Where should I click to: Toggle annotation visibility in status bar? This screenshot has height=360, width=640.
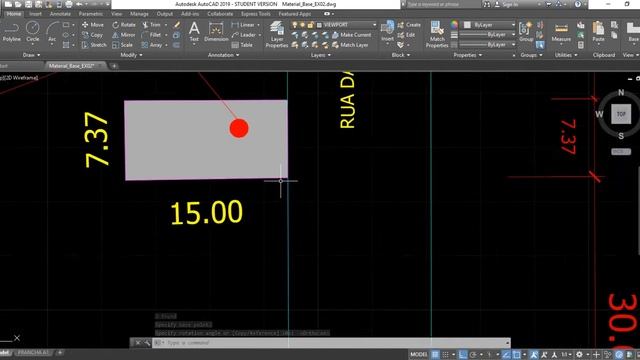click(x=534, y=355)
